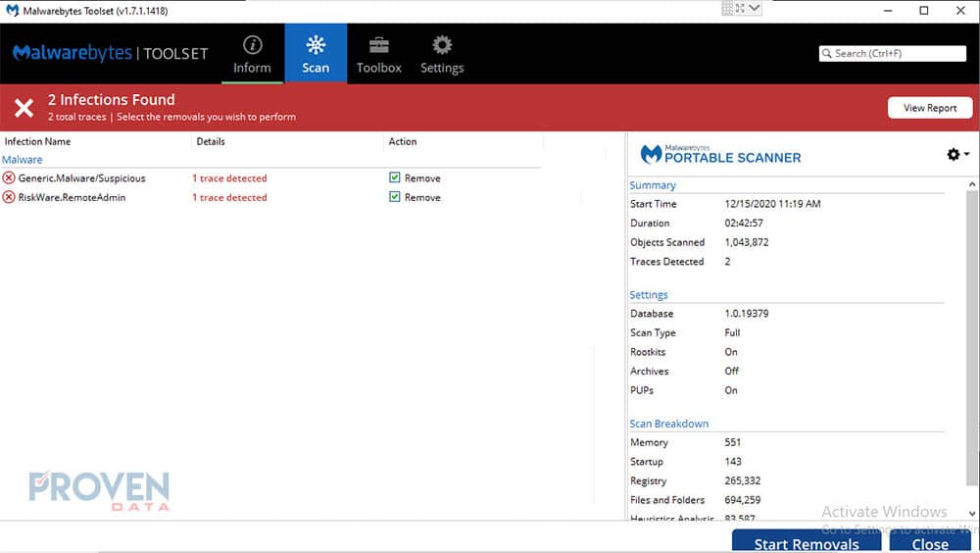
Task: Click the Malwarebytes Toolset logo
Action: click(111, 54)
